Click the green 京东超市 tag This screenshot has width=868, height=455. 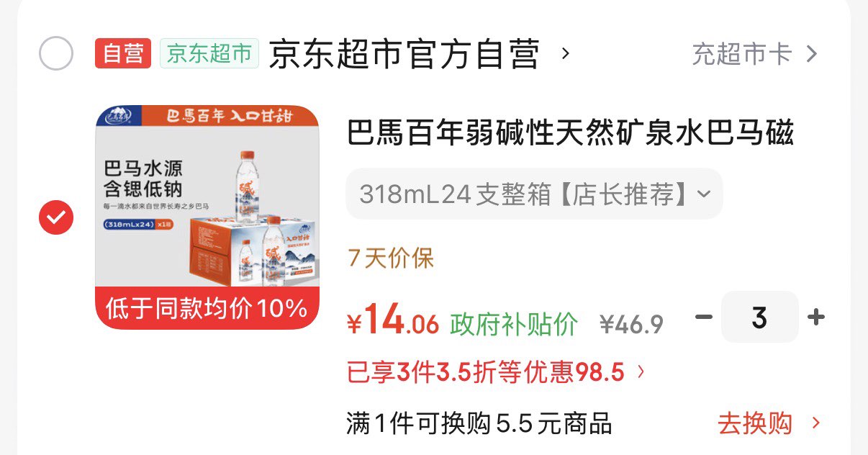coord(209,54)
